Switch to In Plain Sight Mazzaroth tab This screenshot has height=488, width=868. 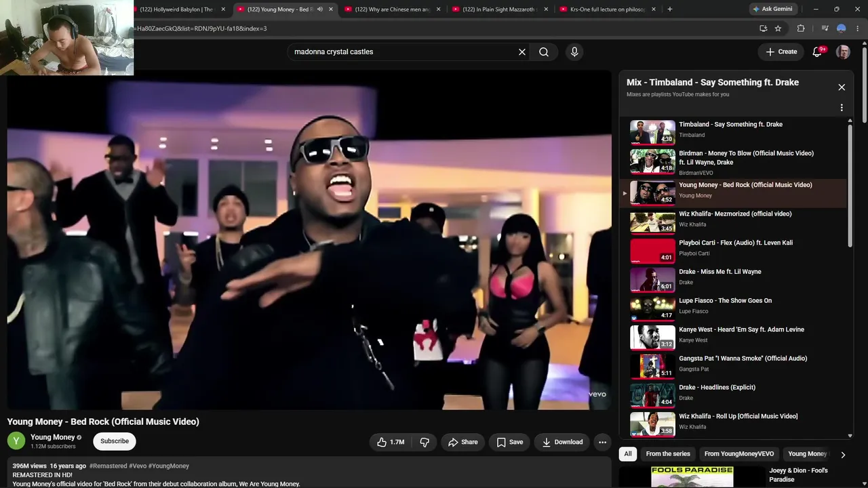pyautogui.click(x=500, y=9)
